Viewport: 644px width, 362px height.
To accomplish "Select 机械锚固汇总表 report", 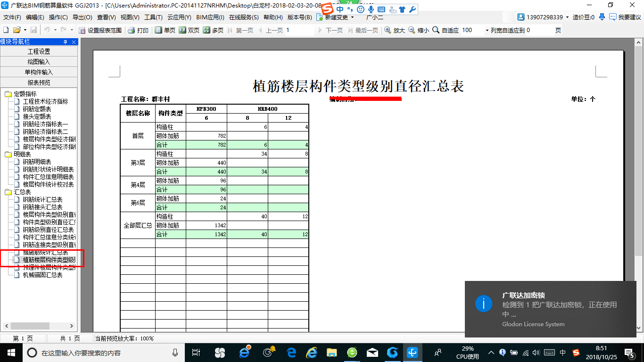I will 42,275.
